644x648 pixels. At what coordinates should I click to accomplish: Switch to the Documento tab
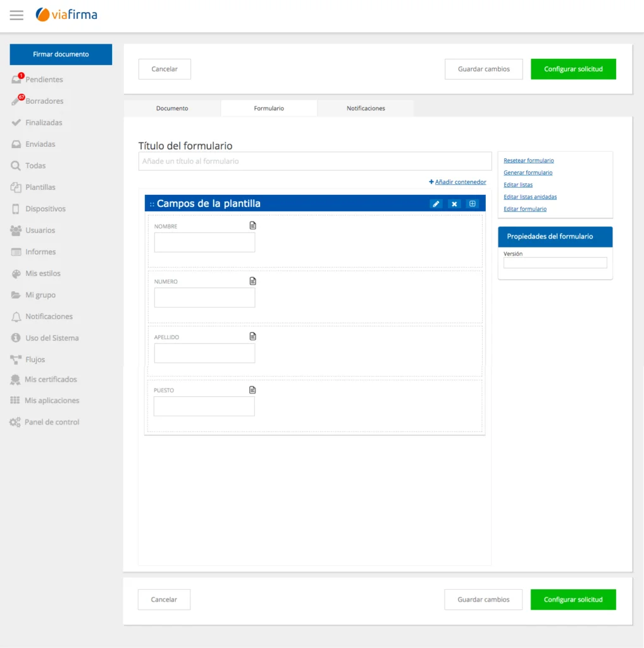click(172, 108)
